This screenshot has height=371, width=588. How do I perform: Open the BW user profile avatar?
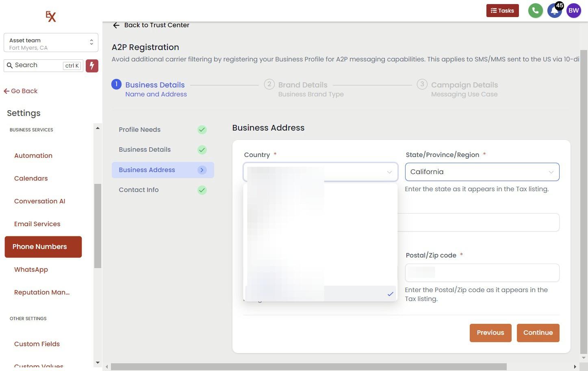point(573,11)
